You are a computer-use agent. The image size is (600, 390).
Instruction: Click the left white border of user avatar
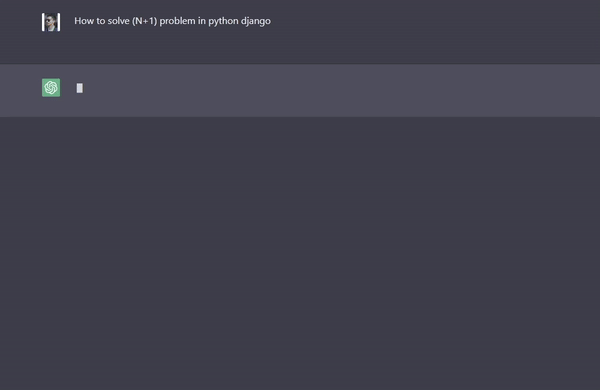(x=43, y=22)
